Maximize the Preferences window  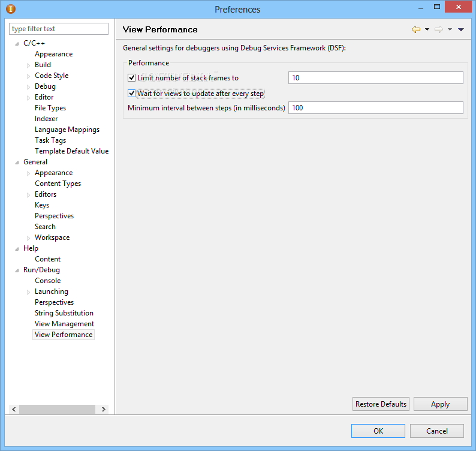[x=437, y=7]
